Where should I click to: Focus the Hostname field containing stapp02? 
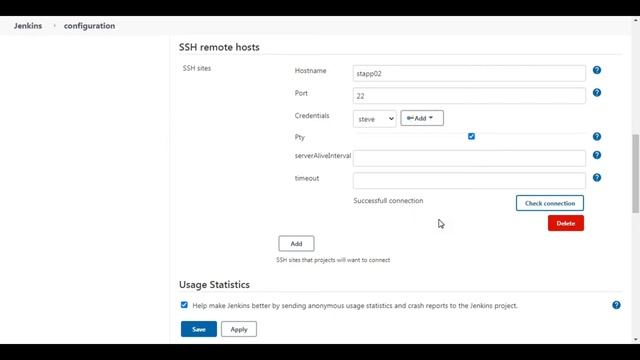coord(469,73)
